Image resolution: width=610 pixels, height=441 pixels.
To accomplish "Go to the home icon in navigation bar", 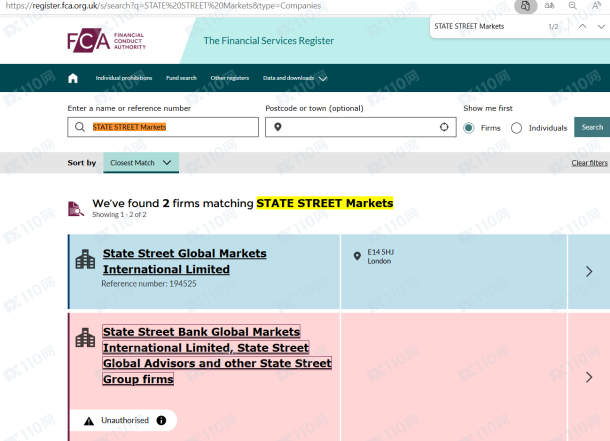I will [73, 78].
